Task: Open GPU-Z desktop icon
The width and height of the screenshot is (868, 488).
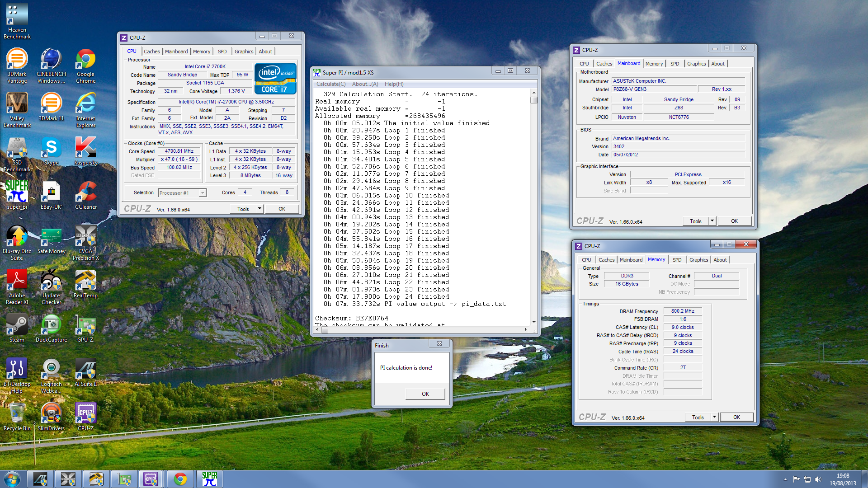Action: pyautogui.click(x=85, y=328)
